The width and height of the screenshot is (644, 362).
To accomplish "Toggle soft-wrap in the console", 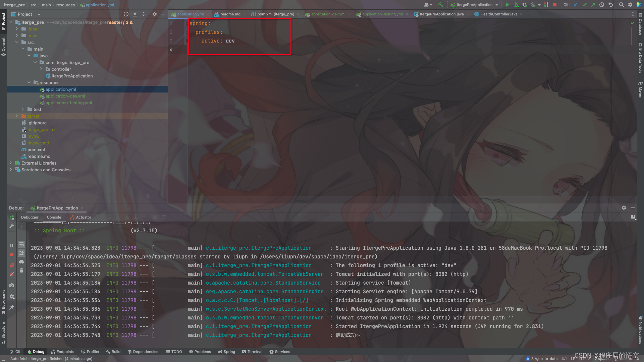I will coord(21,245).
